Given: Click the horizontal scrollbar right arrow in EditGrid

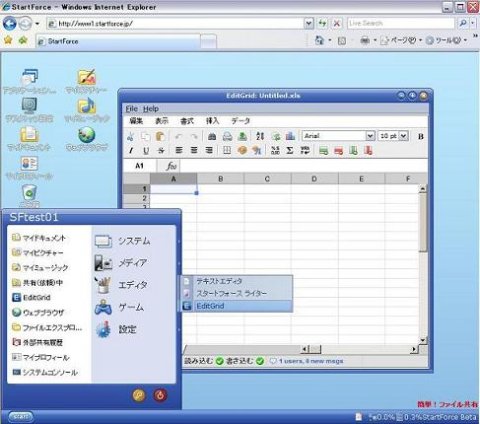Looking at the screenshot, I should 414,349.
